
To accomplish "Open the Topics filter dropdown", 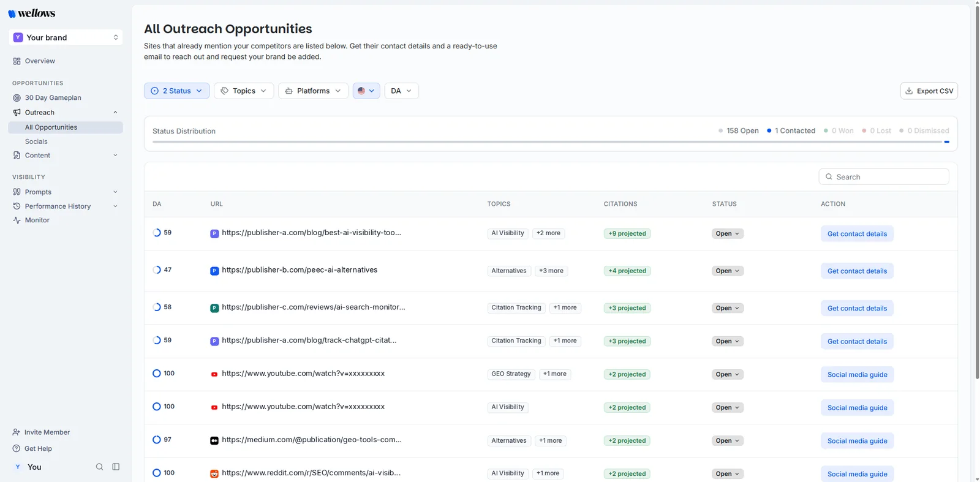I will [244, 91].
